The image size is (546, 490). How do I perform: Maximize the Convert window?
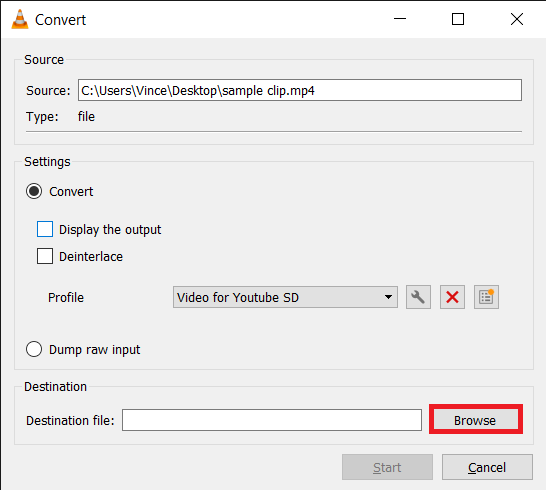click(x=458, y=19)
